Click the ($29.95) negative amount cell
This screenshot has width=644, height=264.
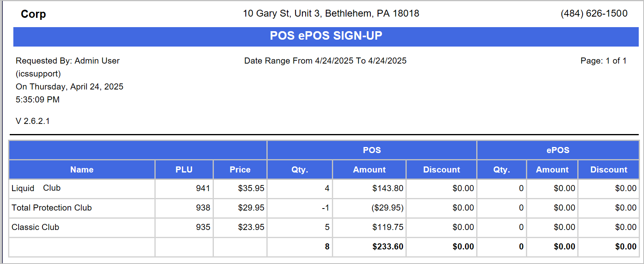click(x=387, y=208)
